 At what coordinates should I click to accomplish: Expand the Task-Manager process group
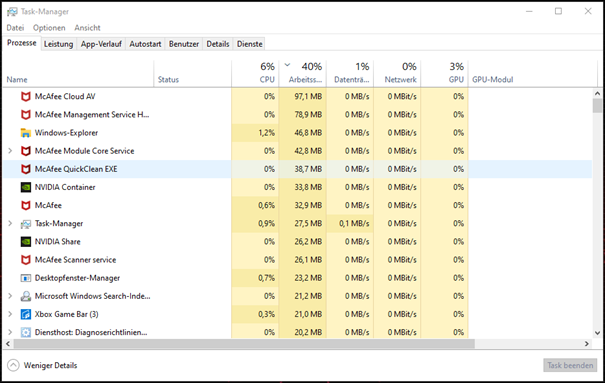[10, 223]
